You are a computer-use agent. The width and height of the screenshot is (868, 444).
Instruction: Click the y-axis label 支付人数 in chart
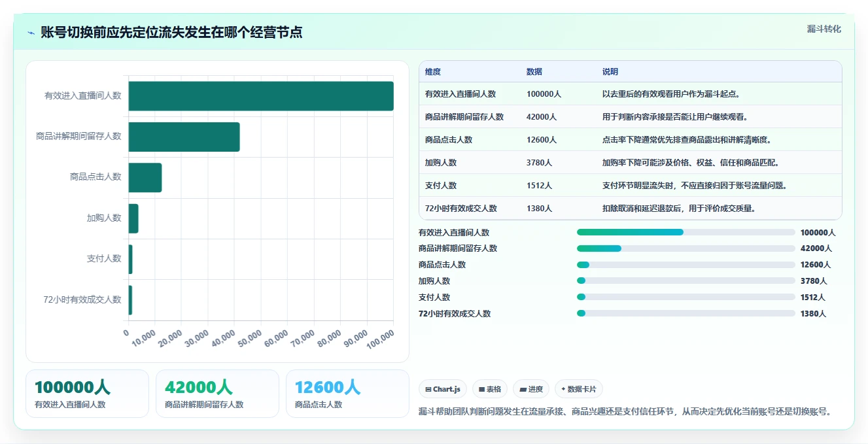[104, 258]
